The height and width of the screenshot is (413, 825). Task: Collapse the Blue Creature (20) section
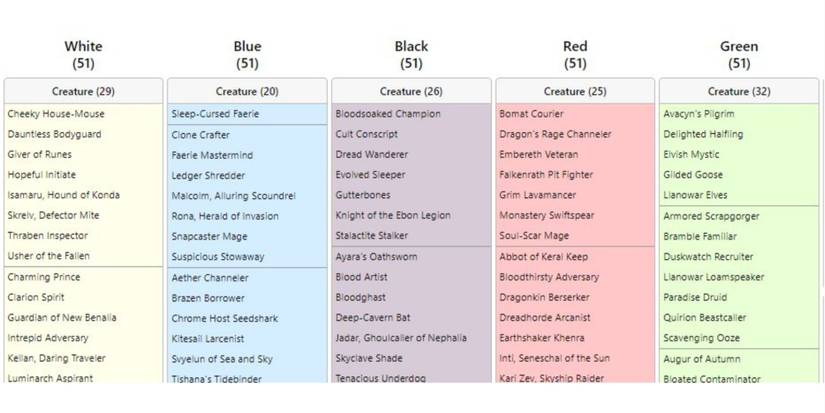point(247,91)
